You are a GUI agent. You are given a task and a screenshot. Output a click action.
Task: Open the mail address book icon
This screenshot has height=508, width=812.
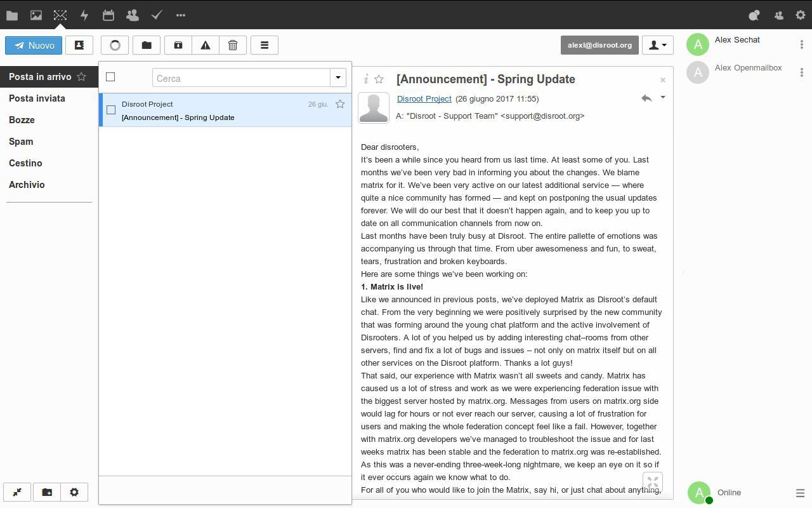[79, 45]
